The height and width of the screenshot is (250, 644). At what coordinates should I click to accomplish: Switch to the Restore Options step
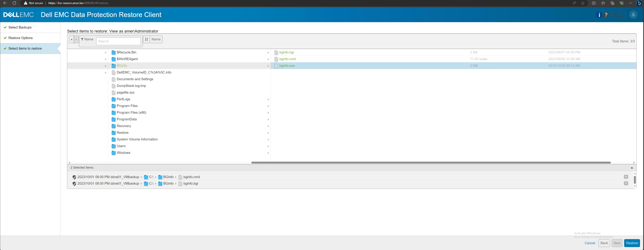[x=21, y=38]
